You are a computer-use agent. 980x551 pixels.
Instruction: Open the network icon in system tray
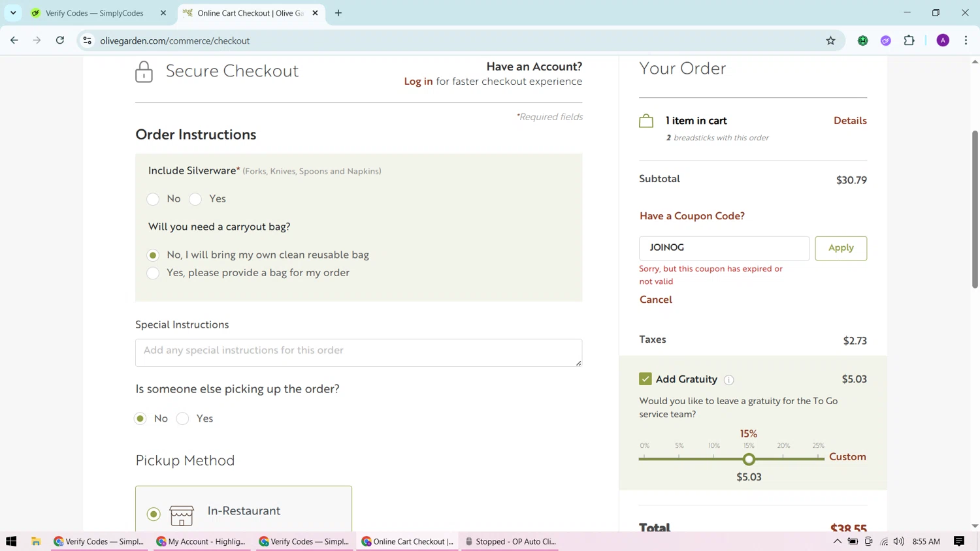coord(884,541)
